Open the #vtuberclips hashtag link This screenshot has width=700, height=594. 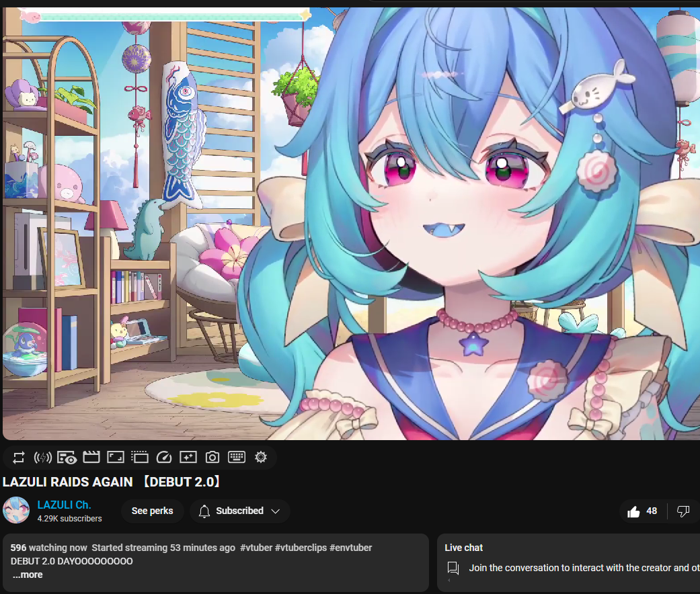(300, 548)
